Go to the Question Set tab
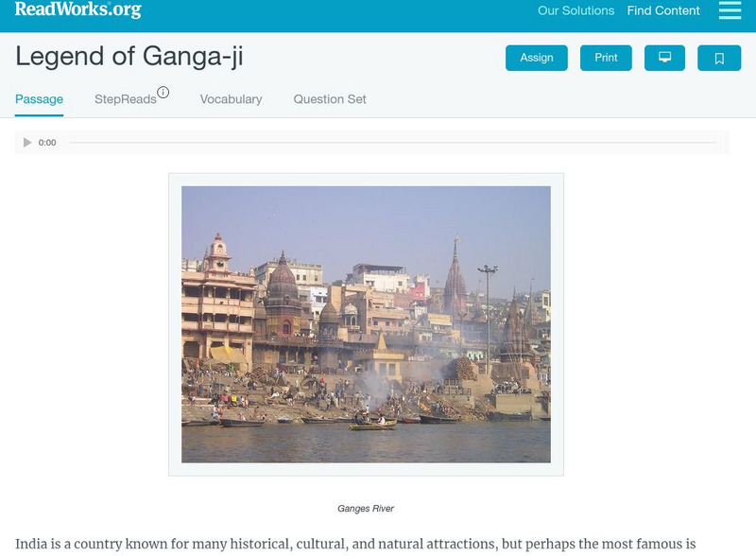This screenshot has height=556, width=756. [330, 99]
